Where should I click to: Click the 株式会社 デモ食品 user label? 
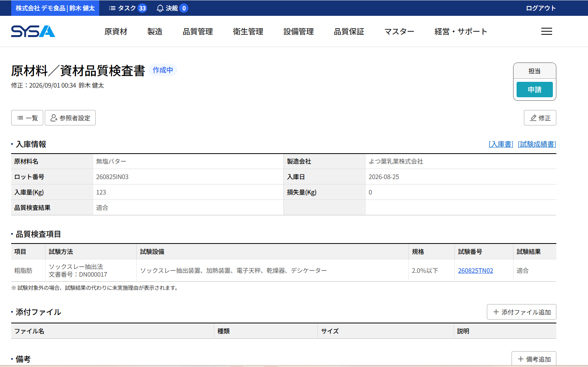tap(55, 8)
